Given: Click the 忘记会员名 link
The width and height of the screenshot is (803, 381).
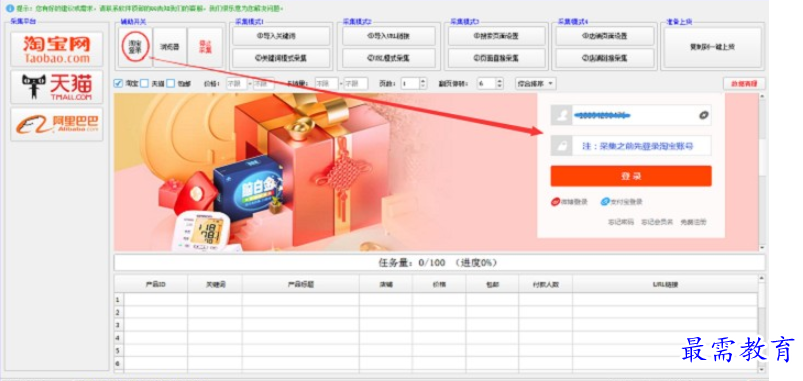Looking at the screenshot, I should [x=657, y=222].
